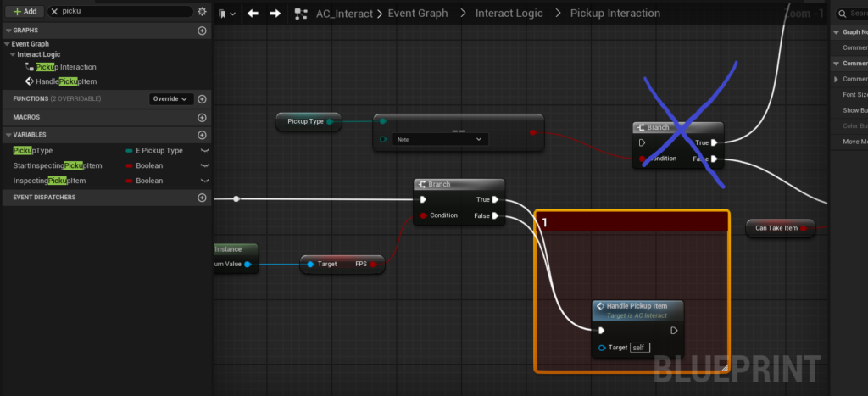Image resolution: width=868 pixels, height=396 pixels.
Task: Select Event Graph in the breadcrumb
Action: click(419, 14)
